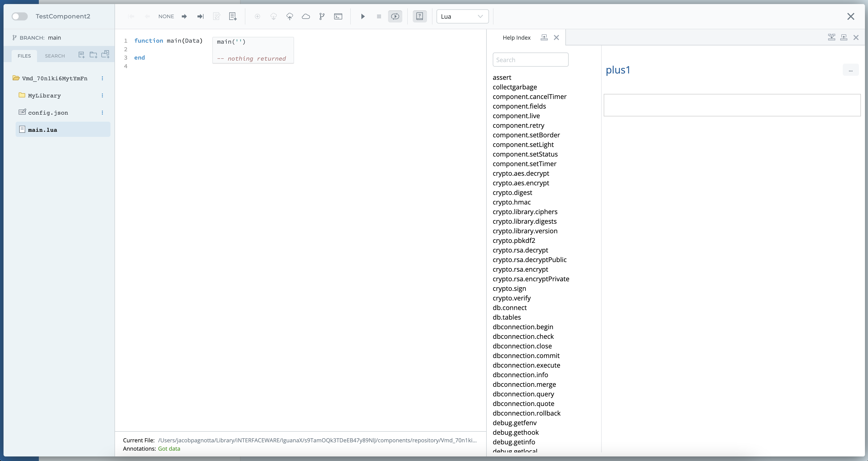The image size is (868, 461).
Task: Click the next sample data arrow
Action: pos(184,16)
